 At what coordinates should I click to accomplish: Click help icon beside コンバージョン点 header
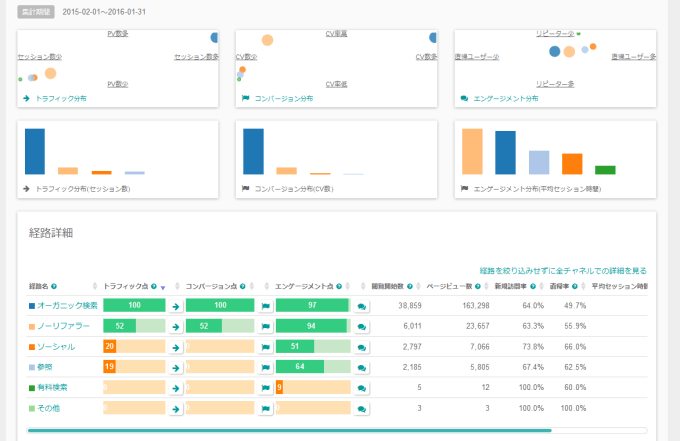pyautogui.click(x=243, y=286)
